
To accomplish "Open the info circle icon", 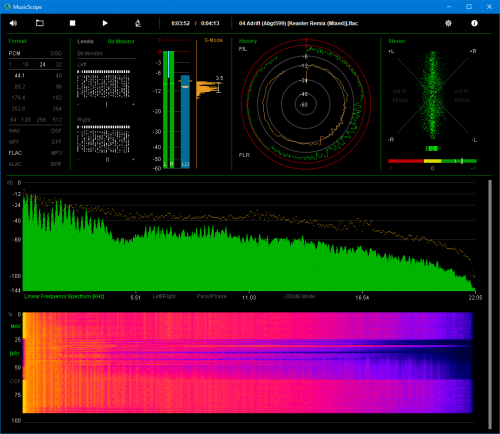I will (x=474, y=23).
